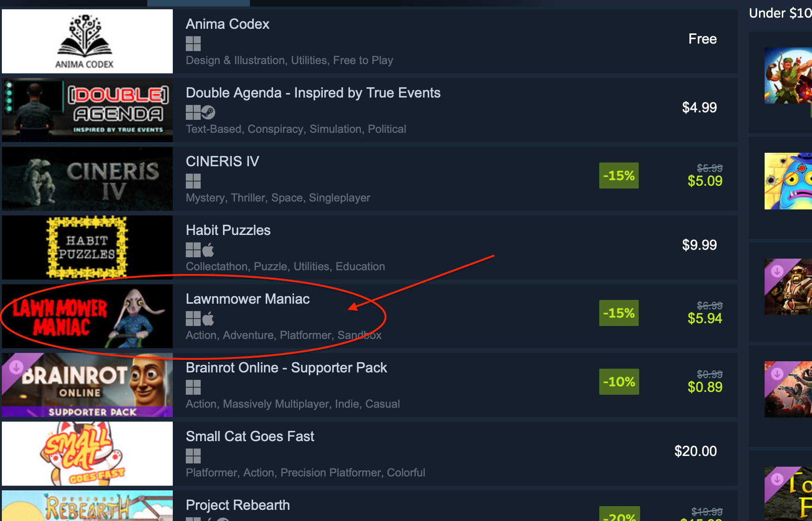Open the Lawnmower Maniac capsule image
This screenshot has height=521, width=812.
click(x=87, y=316)
